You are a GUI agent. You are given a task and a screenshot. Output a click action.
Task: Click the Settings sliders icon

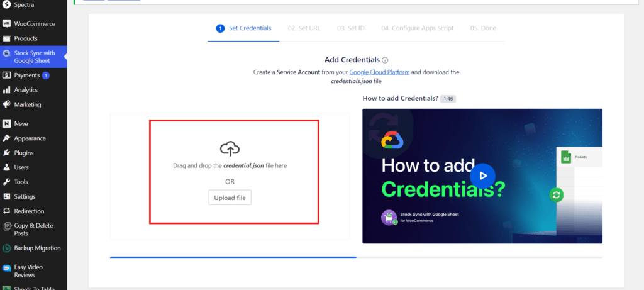tap(6, 197)
